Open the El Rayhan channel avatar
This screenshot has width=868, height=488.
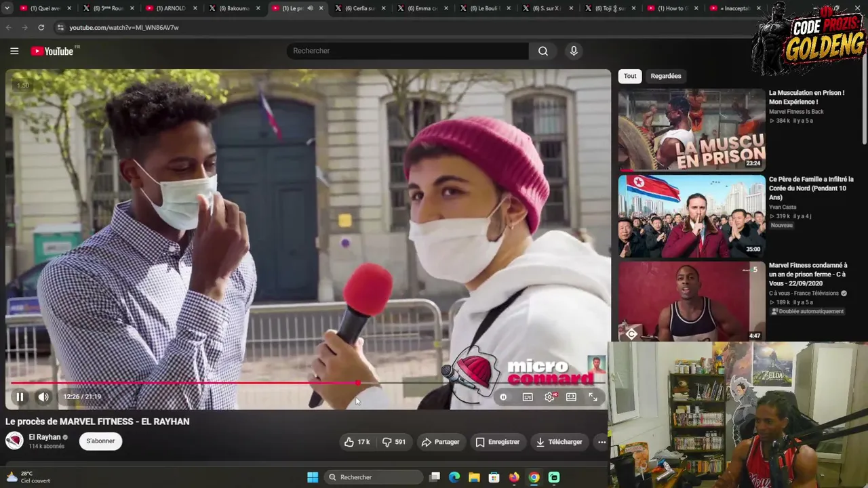[14, 441]
